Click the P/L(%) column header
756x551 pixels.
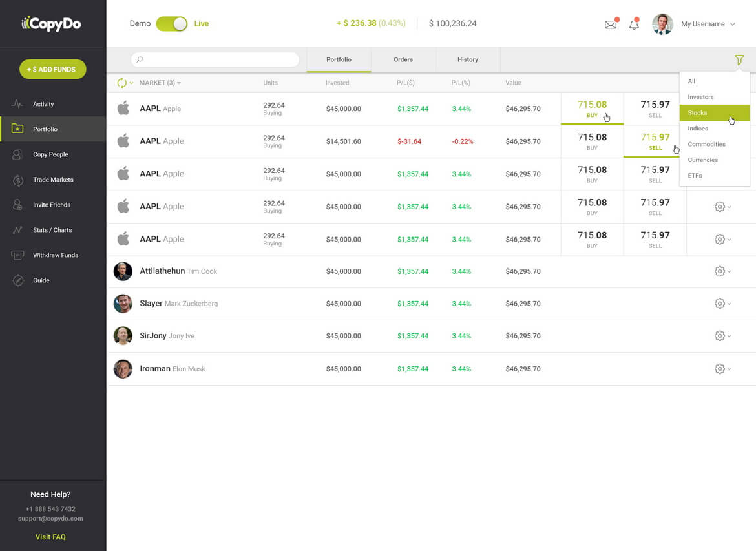[461, 83]
